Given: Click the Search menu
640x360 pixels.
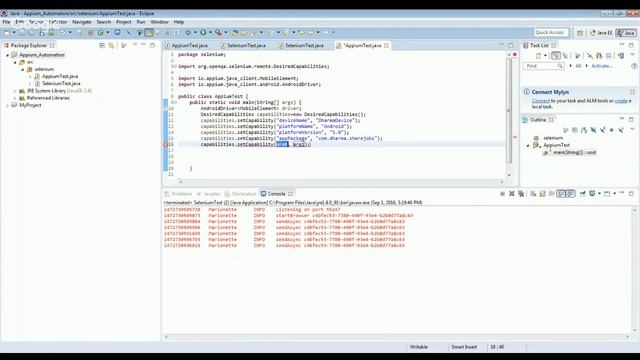Looking at the screenshot, I should [x=104, y=22].
